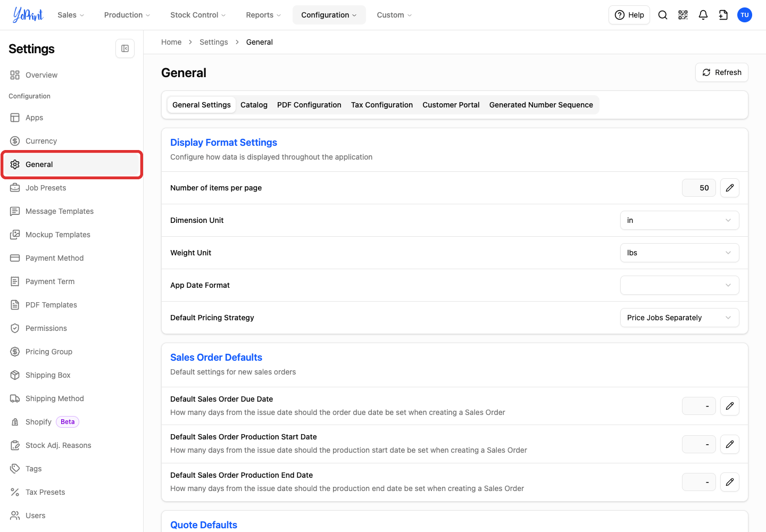
Task: Switch to the PDF Configuration tab
Action: click(x=309, y=105)
